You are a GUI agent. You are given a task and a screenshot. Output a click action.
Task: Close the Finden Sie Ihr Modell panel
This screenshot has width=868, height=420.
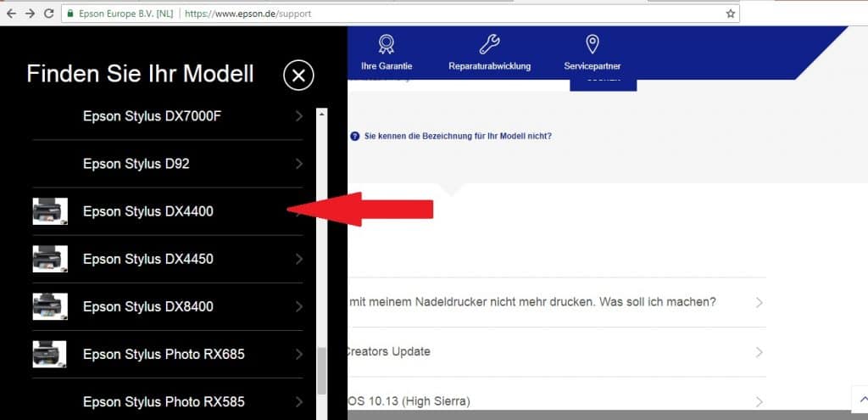pos(298,76)
